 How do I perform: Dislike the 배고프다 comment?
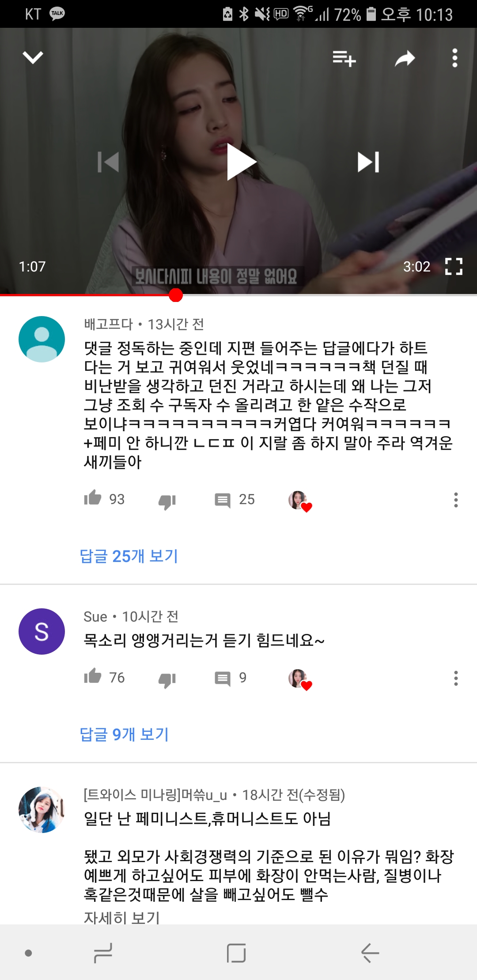tap(167, 501)
